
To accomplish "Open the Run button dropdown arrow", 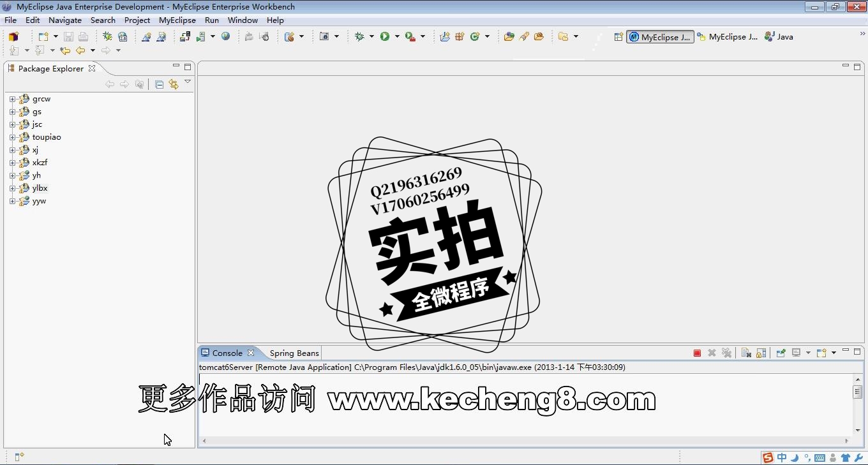I will pyautogui.click(x=397, y=37).
